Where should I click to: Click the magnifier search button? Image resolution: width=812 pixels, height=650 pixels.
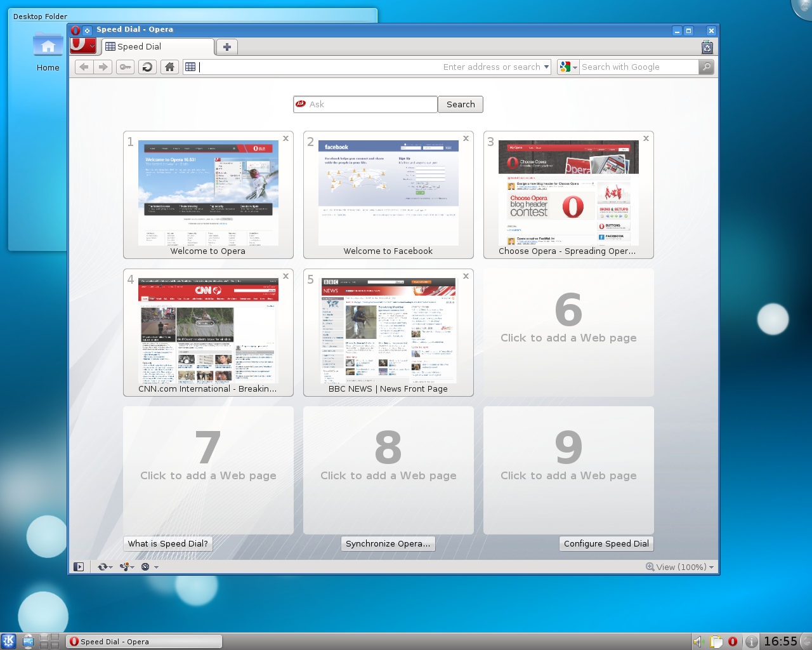click(706, 67)
